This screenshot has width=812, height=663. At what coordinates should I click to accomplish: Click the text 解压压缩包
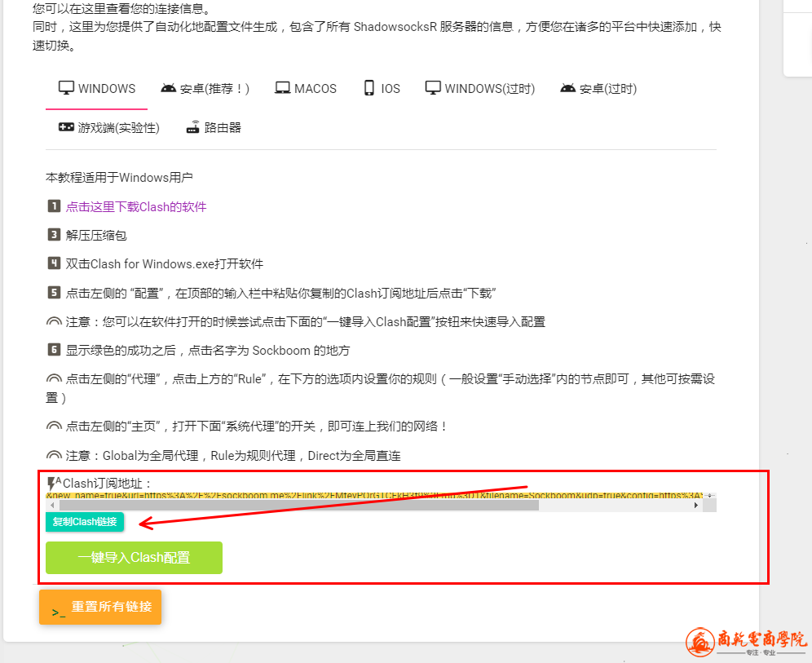[96, 236]
